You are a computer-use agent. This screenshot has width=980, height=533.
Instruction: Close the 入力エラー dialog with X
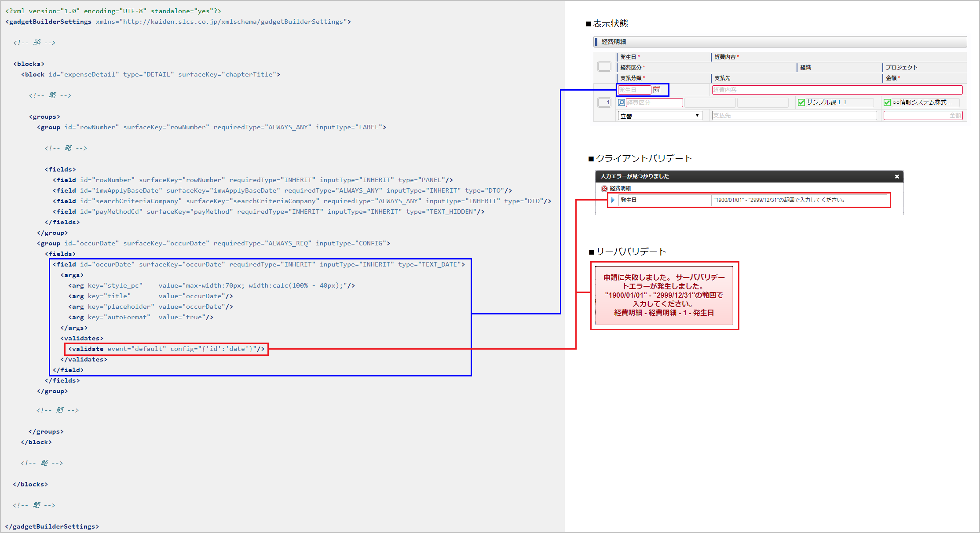(897, 176)
